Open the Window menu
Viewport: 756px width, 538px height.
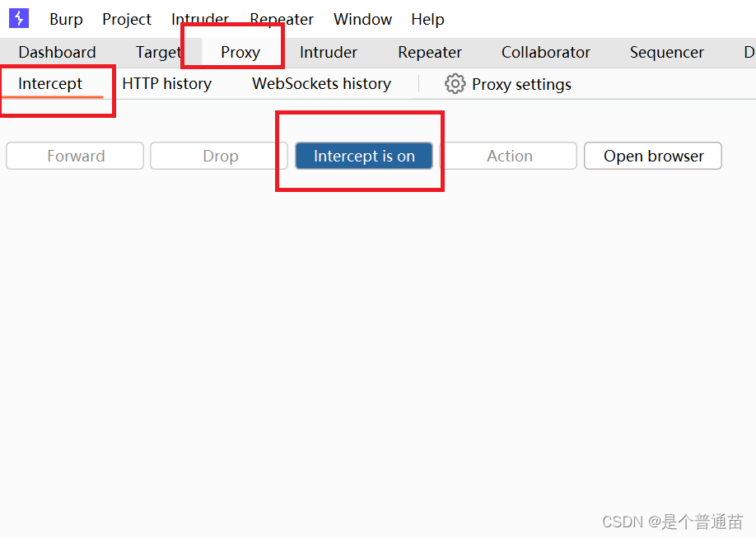[x=362, y=19]
